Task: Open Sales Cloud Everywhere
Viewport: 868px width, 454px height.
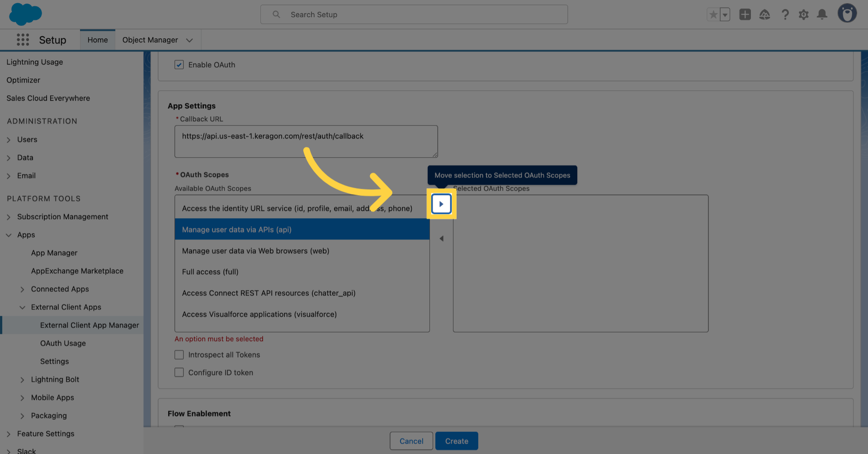Action: coord(48,98)
